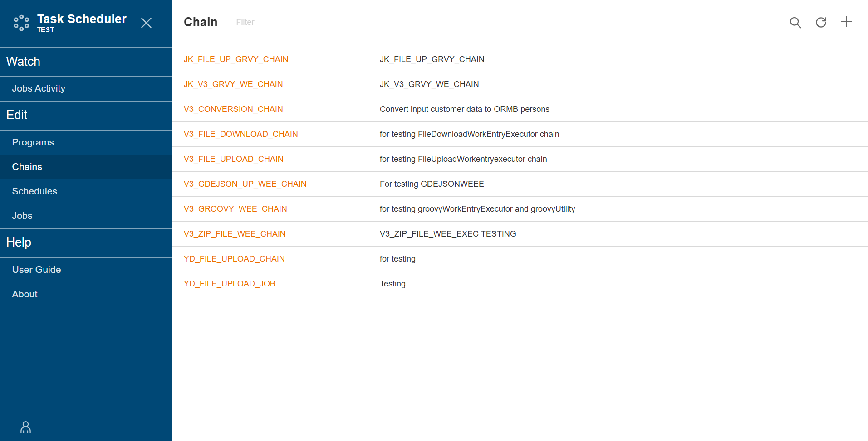Select V3_FILE_DOWNLOAD_CHAIN link
Screen dimensions: 868x441
tap(240, 134)
